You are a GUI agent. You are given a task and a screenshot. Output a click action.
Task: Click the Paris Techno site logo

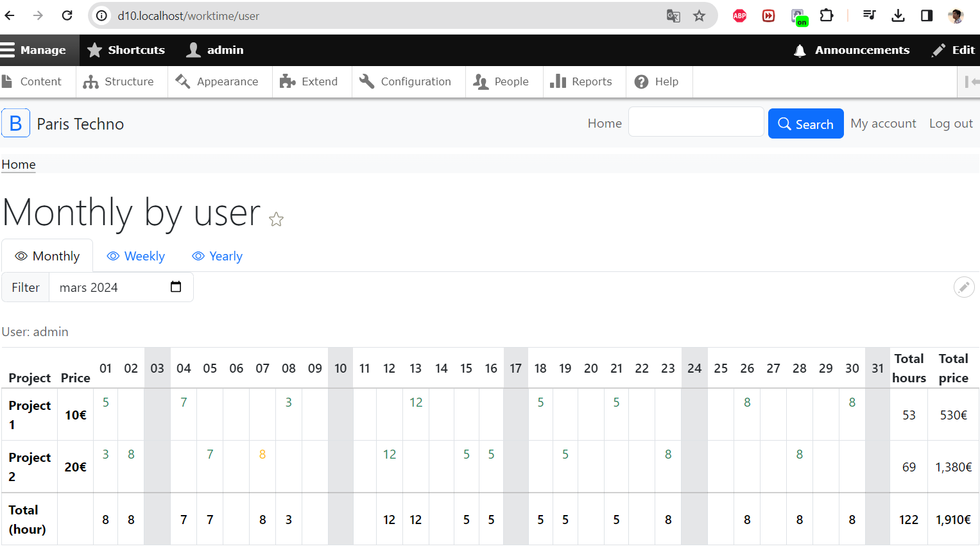[x=16, y=123]
